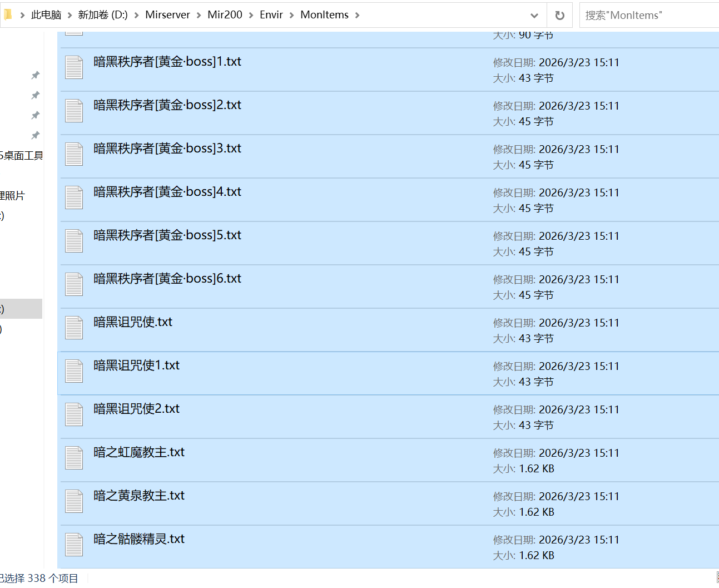Image resolution: width=719 pixels, height=588 pixels.
Task: Focus the 搜索"MonItems" search box
Action: point(649,16)
